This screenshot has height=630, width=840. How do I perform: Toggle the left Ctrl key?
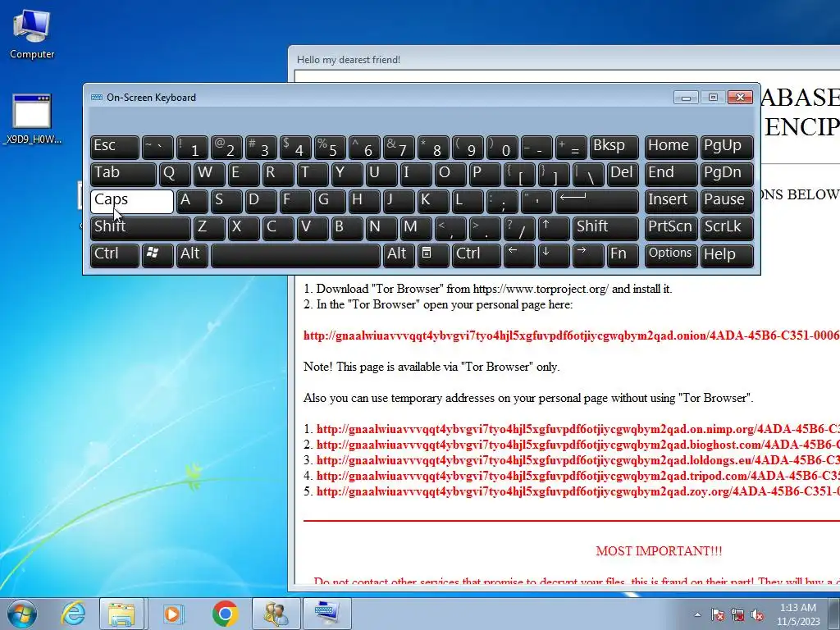tap(115, 255)
